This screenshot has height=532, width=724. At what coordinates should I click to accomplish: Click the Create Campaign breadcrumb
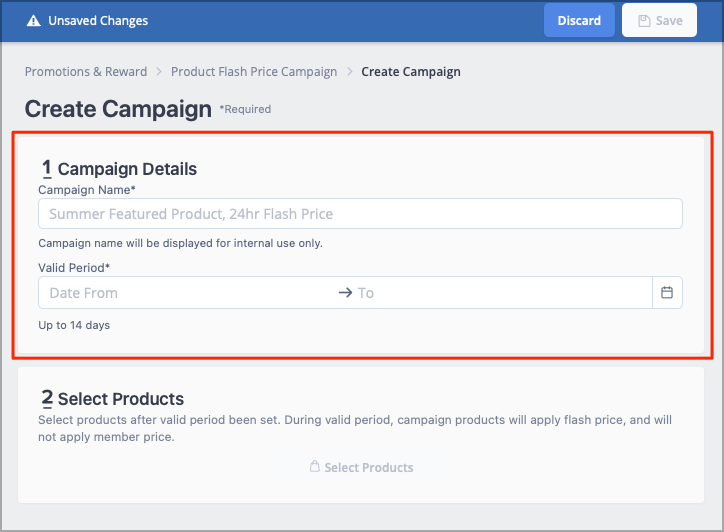(x=411, y=72)
